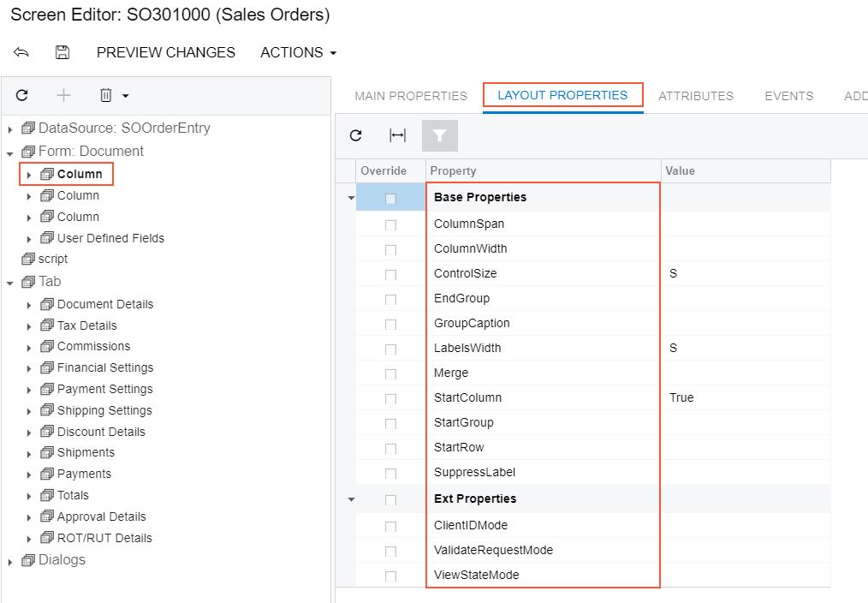Open the delete options dropdown arrow

point(125,96)
